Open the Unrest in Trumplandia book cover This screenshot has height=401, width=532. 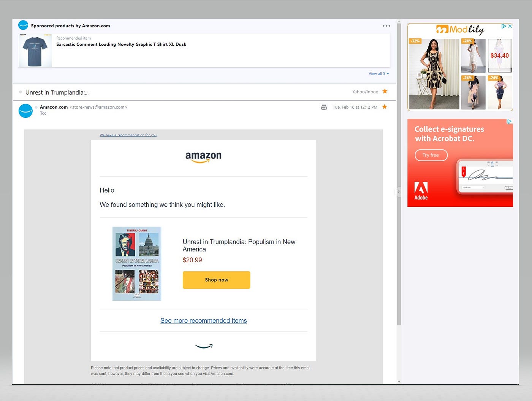(137, 263)
